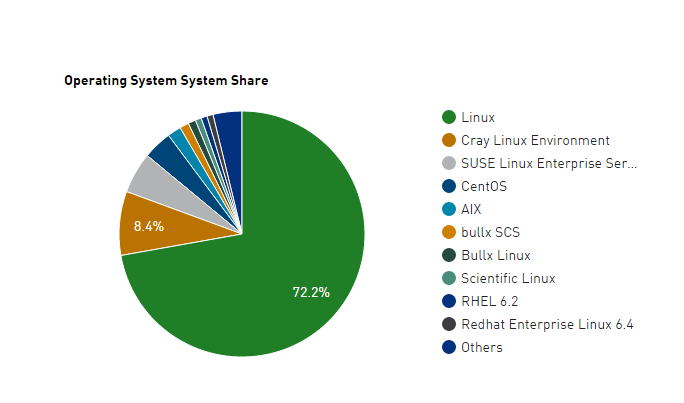The width and height of the screenshot is (684, 403).
Task: Select the CentOS legend text label
Action: point(484,187)
